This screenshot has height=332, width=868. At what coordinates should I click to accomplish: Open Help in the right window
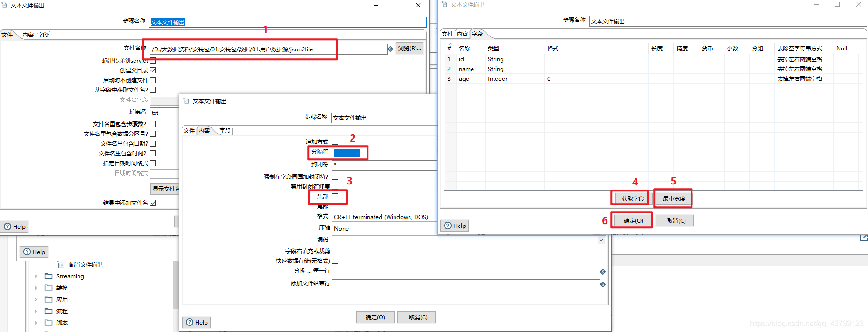(455, 226)
